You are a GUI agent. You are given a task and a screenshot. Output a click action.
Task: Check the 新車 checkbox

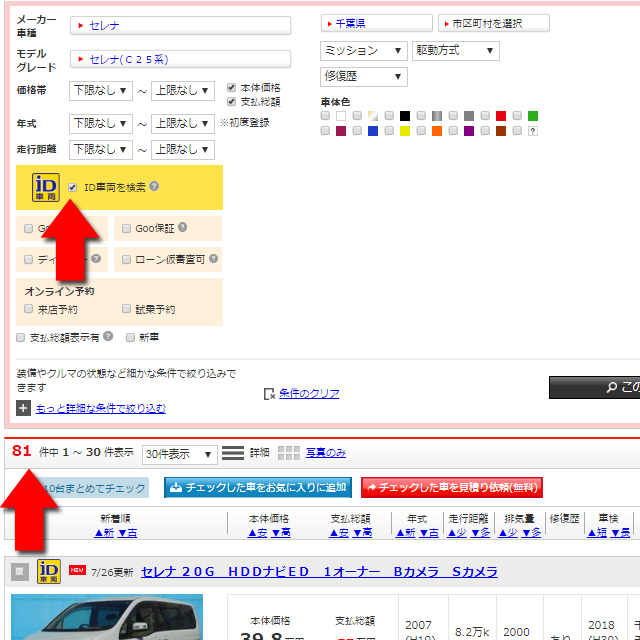tap(130, 338)
